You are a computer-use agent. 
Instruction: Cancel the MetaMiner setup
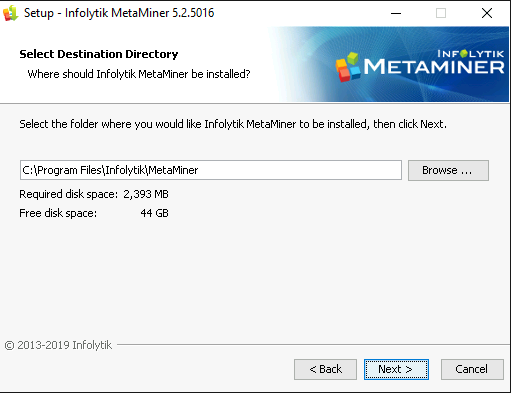point(472,369)
